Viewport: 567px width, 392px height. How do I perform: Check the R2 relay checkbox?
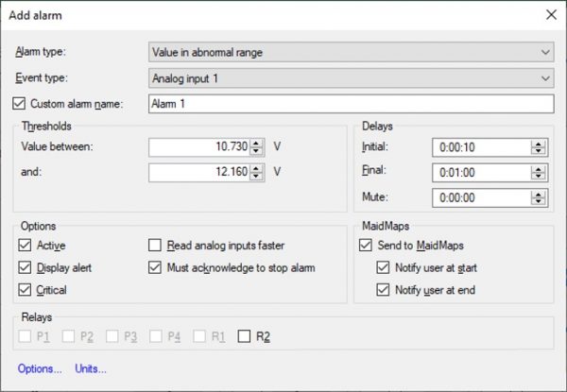click(246, 335)
